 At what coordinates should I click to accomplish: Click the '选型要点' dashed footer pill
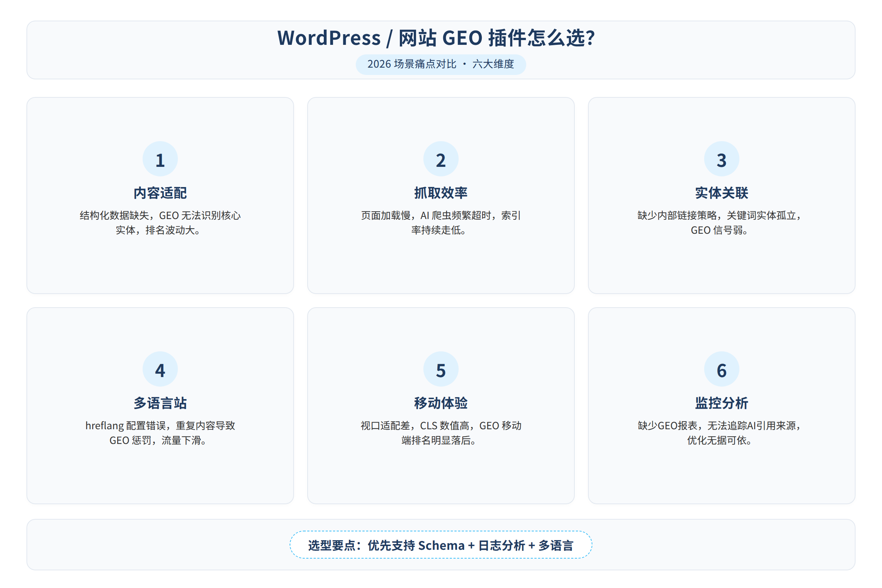coord(441,545)
